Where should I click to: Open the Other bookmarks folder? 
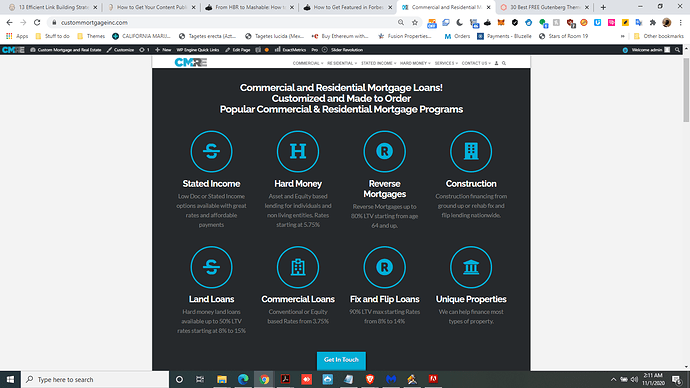click(x=659, y=36)
